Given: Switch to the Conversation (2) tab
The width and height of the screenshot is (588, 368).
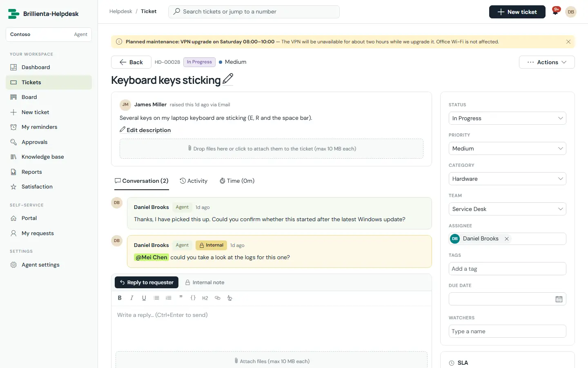Looking at the screenshot, I should (141, 181).
